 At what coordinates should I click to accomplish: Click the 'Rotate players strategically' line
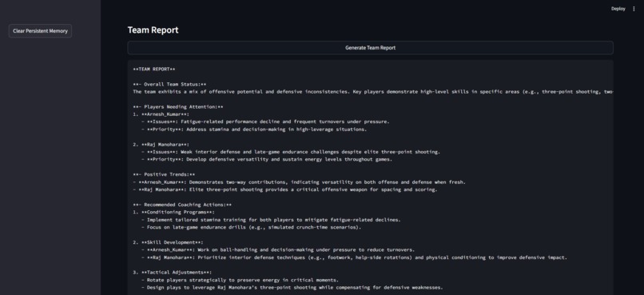click(x=240, y=280)
